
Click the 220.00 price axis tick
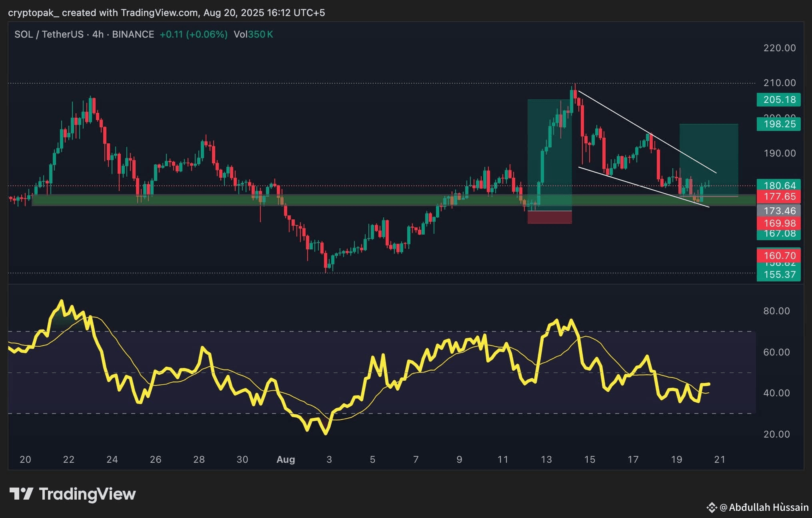(x=779, y=48)
